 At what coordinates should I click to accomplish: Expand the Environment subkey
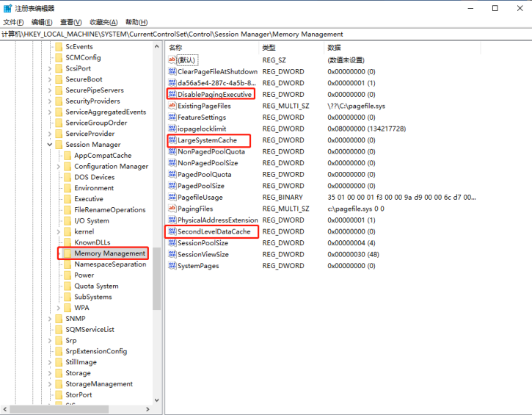point(58,188)
